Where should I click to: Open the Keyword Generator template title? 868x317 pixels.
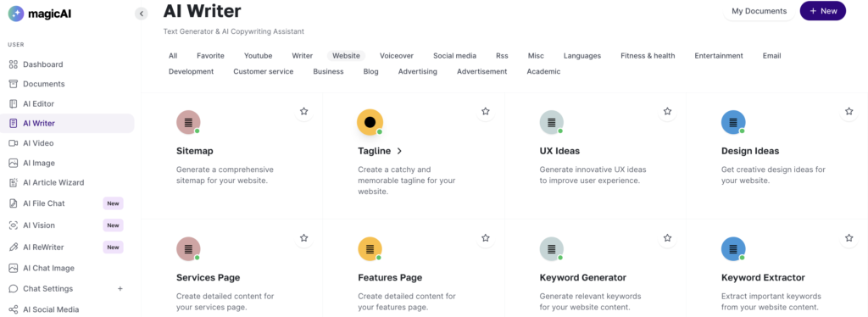[583, 278]
